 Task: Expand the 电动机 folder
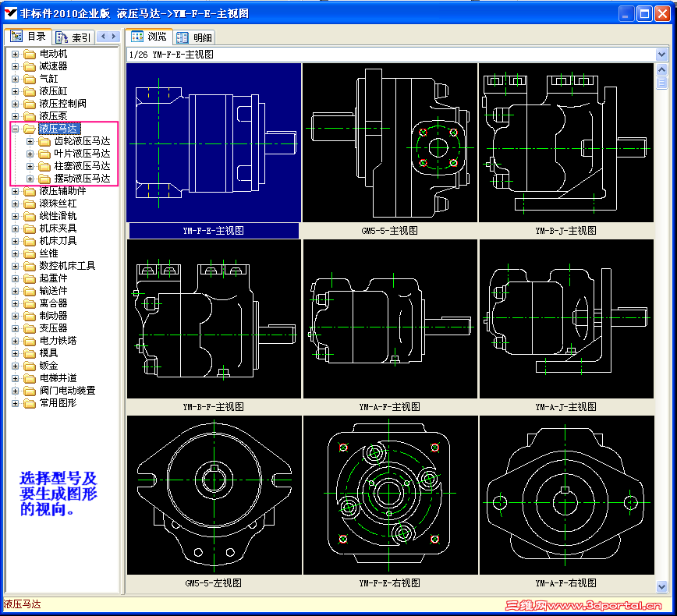(x=15, y=54)
